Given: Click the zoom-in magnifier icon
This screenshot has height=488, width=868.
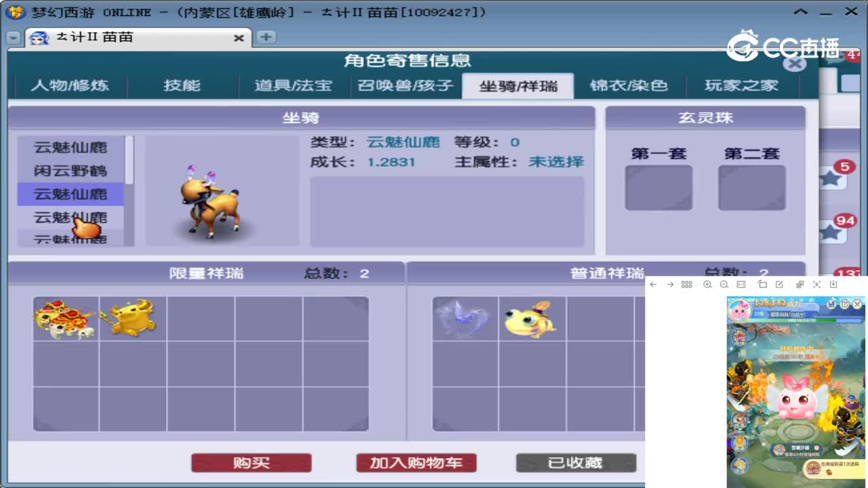Looking at the screenshot, I should (707, 285).
